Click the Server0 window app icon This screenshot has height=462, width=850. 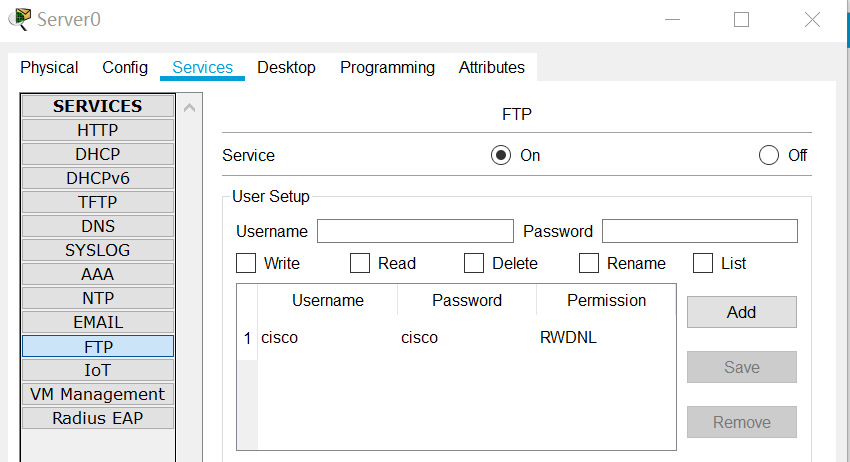[x=19, y=19]
